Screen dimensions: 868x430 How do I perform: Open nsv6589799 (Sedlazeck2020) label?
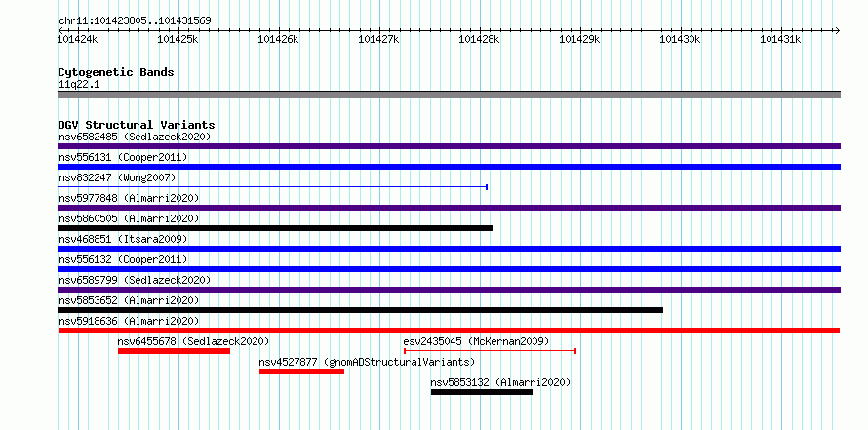click(x=135, y=280)
